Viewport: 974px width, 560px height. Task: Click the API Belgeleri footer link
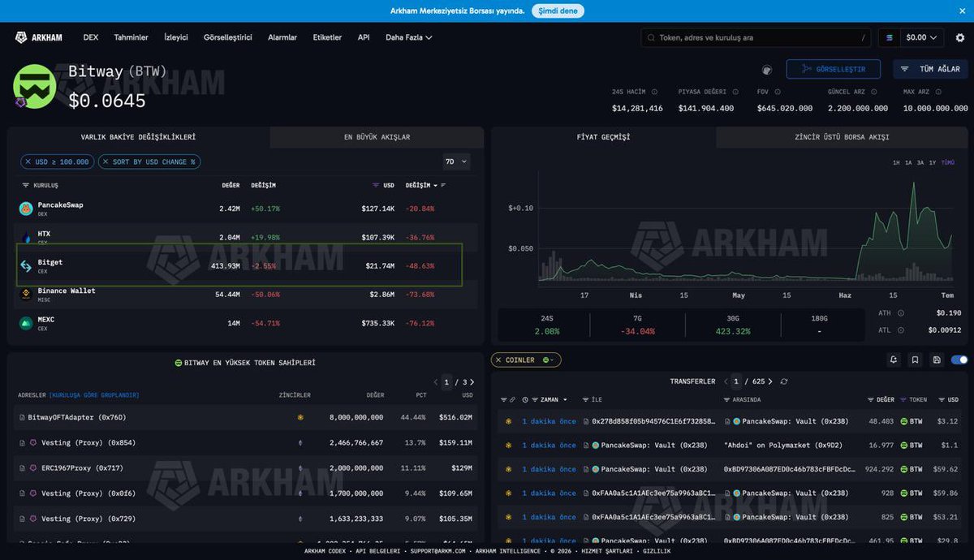[x=377, y=551]
